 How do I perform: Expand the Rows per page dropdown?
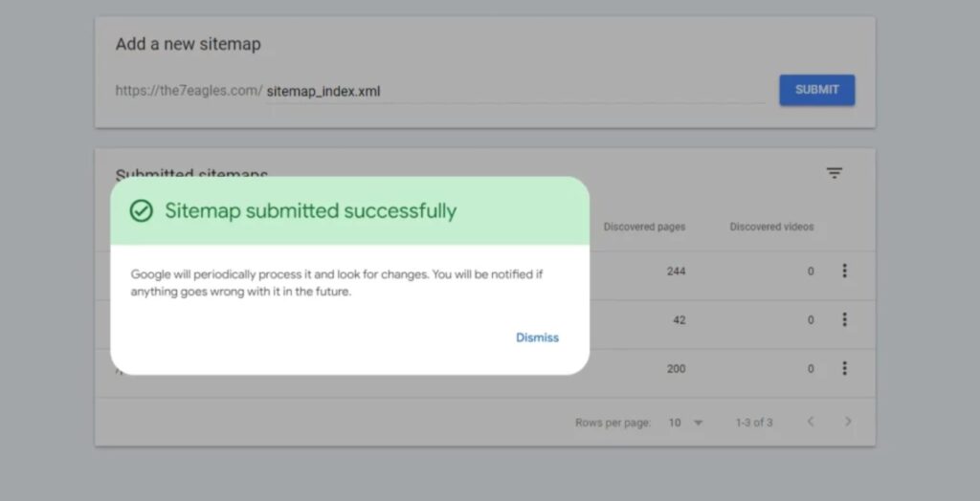(x=685, y=423)
